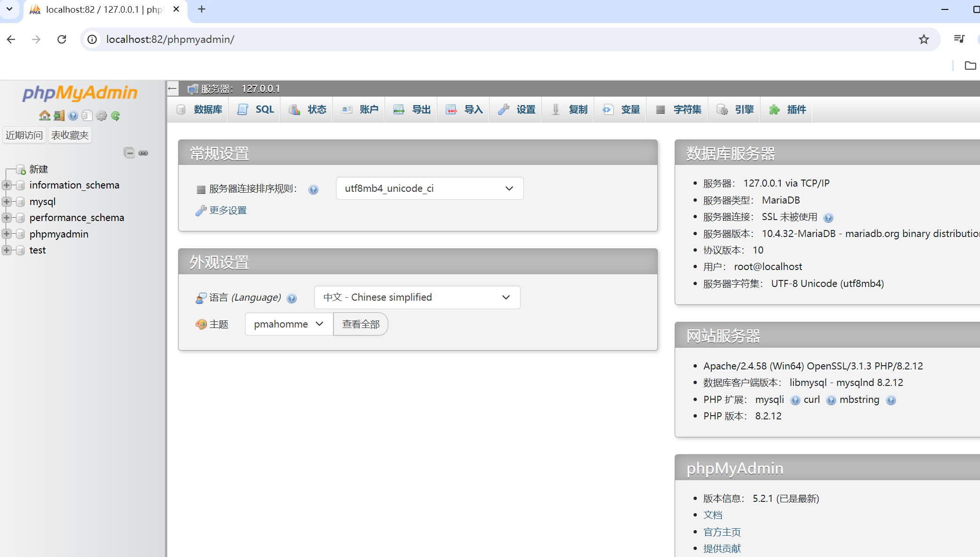Open the 官方主页 link

point(722,532)
